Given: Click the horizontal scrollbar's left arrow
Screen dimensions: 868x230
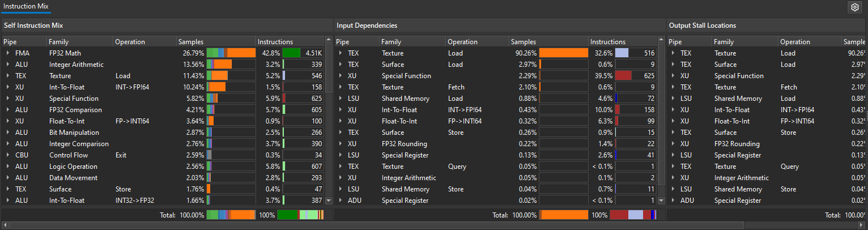Looking at the screenshot, I should click(x=5, y=225).
